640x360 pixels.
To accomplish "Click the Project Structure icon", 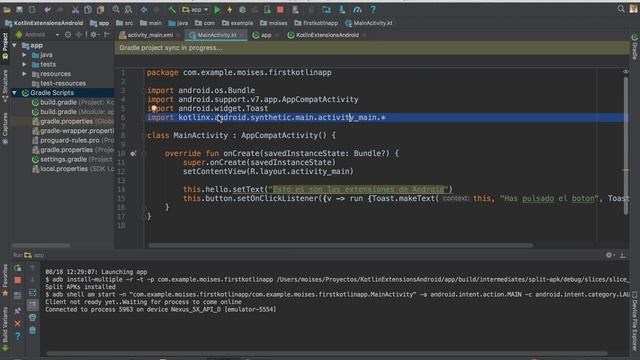I will (327, 9).
